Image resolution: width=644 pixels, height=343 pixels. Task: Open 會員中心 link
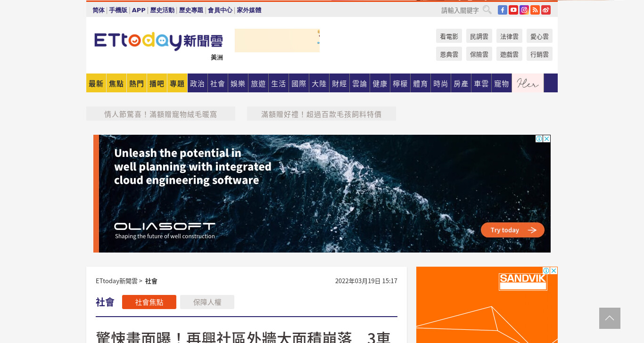tap(220, 10)
